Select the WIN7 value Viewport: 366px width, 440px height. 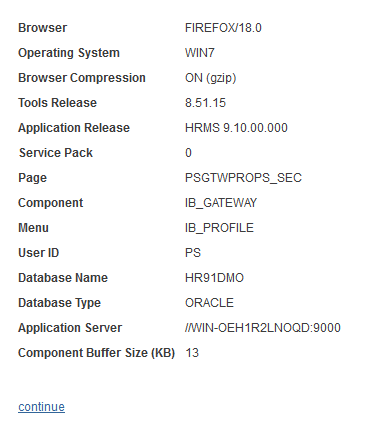coord(200,53)
